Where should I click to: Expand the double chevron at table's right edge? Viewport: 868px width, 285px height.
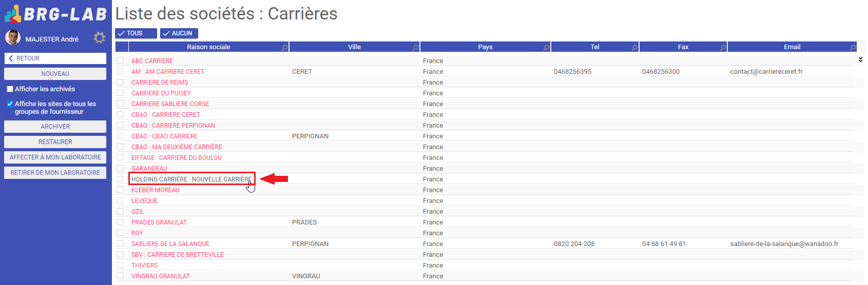860,60
